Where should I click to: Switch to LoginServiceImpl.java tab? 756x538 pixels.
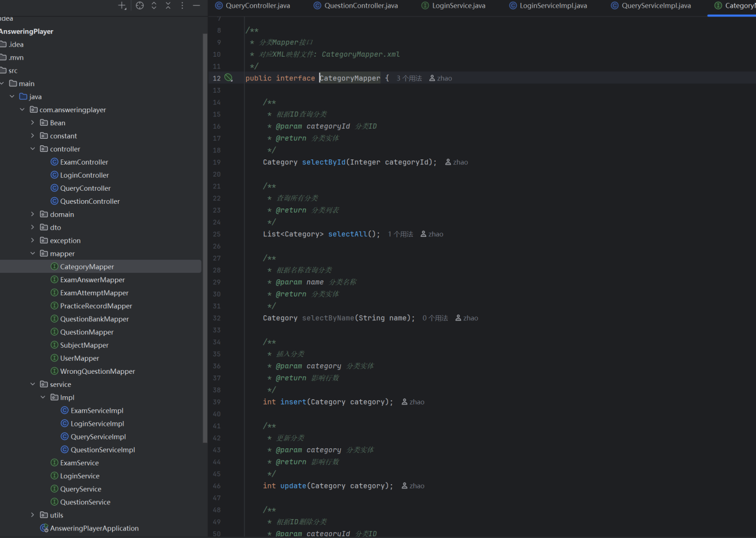coord(548,6)
